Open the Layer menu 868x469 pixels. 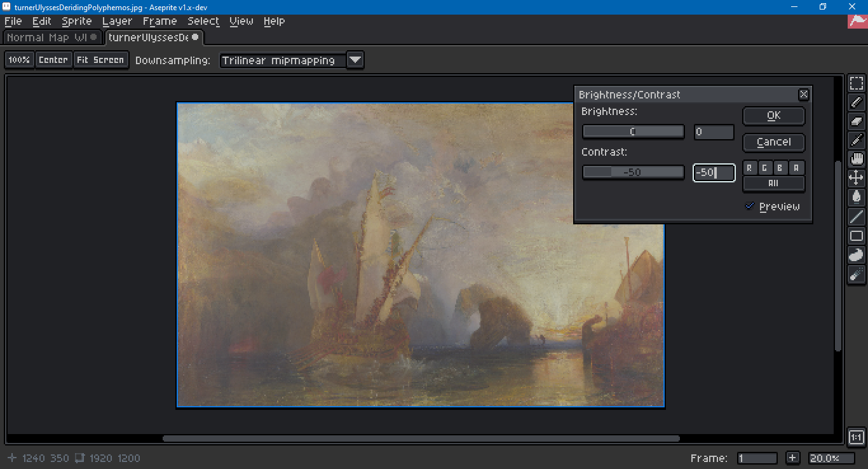coord(118,21)
